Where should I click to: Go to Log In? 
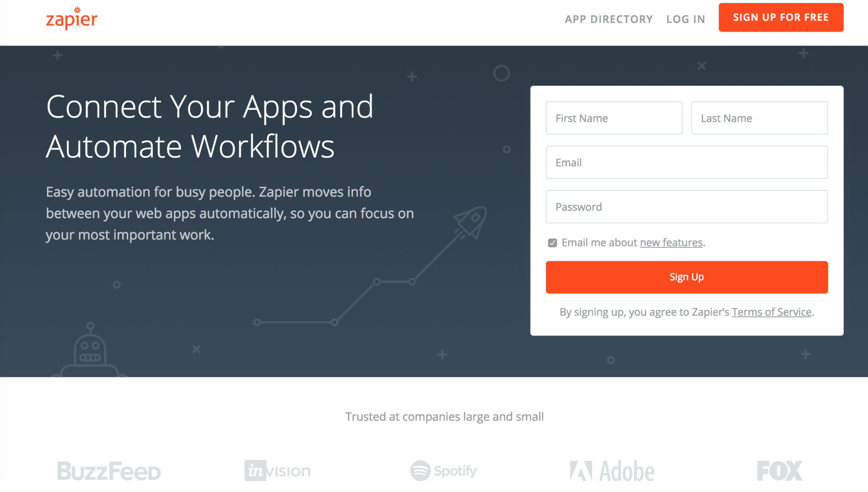[686, 19]
